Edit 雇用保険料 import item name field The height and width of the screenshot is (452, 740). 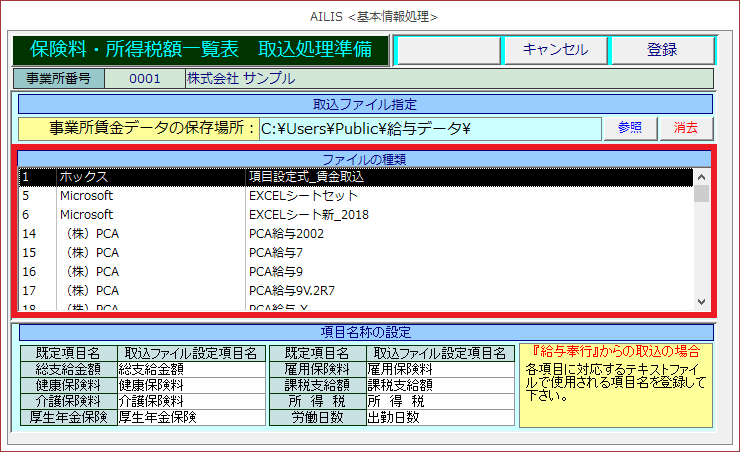point(439,369)
